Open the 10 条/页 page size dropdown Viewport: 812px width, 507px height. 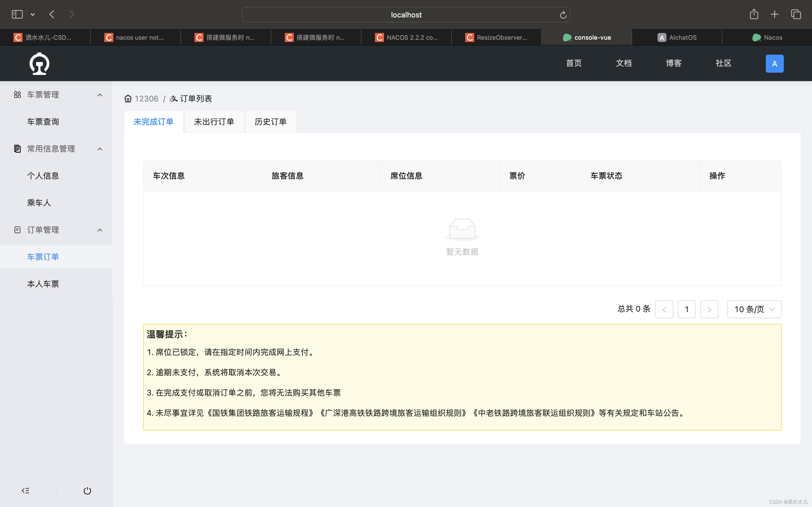pyautogui.click(x=754, y=309)
